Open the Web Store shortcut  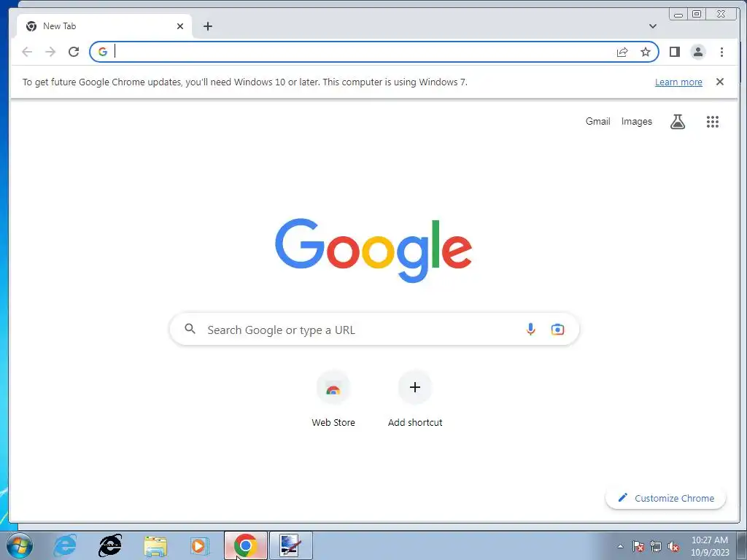[333, 399]
